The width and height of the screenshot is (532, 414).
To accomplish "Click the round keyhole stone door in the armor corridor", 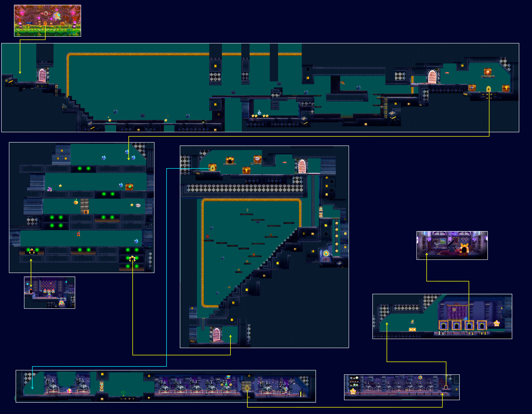I will tap(247, 388).
